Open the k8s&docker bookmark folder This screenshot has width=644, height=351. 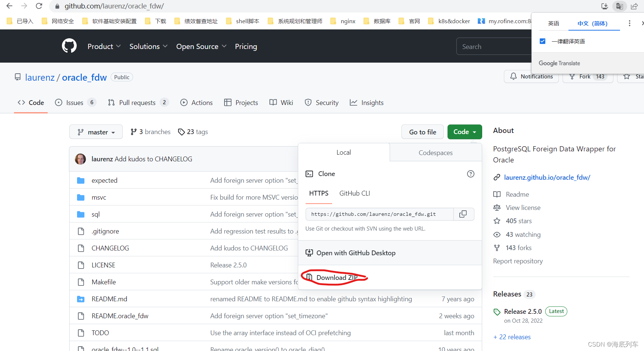click(x=449, y=21)
